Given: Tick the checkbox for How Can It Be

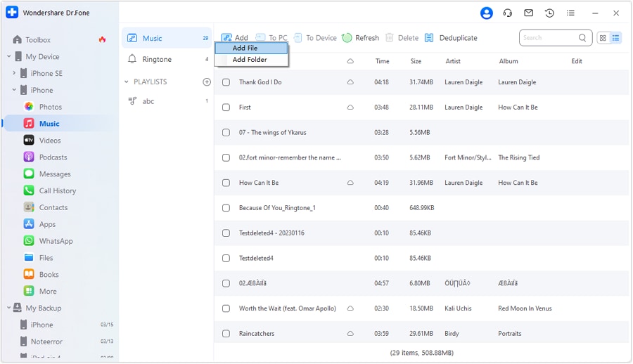Looking at the screenshot, I should tap(226, 183).
